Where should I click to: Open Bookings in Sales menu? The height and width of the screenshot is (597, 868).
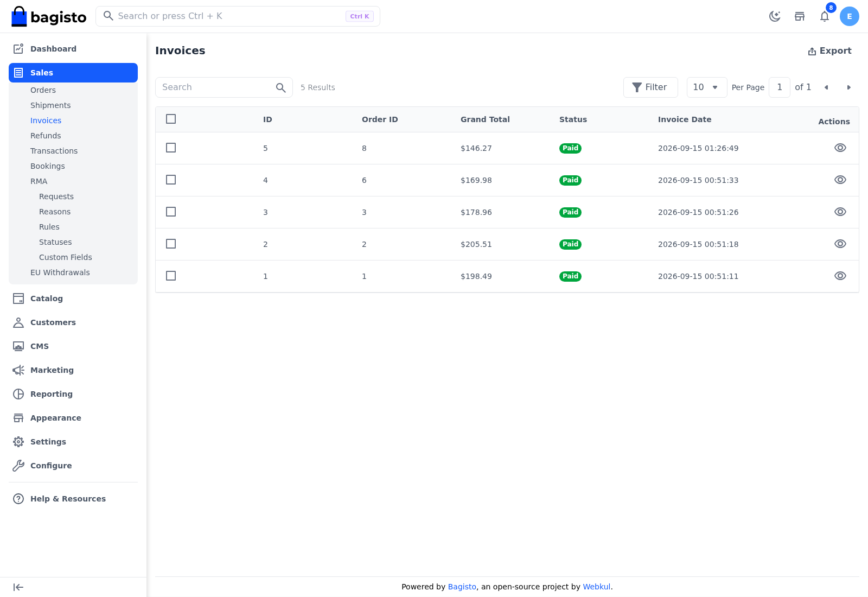(x=48, y=166)
